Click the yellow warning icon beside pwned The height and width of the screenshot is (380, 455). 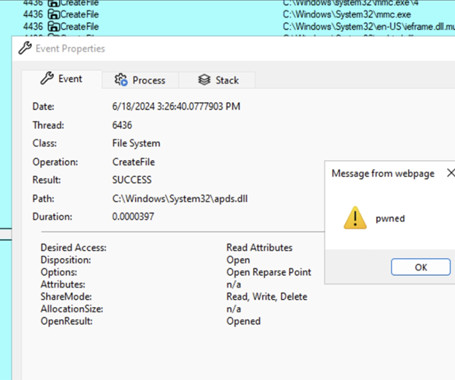pos(355,218)
